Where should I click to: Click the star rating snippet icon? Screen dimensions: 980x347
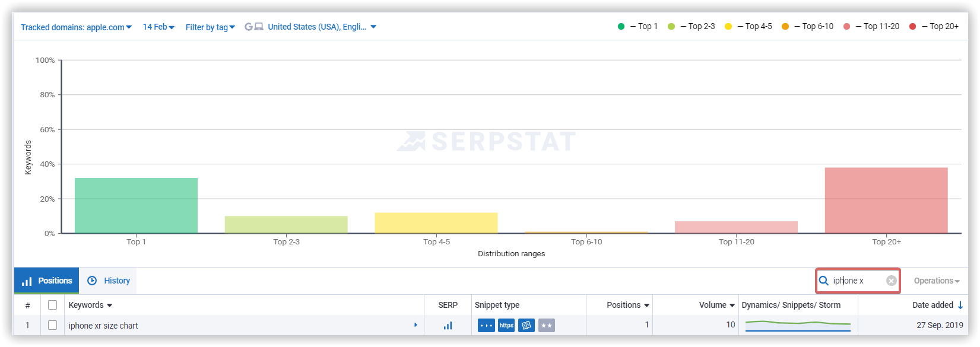tap(547, 326)
